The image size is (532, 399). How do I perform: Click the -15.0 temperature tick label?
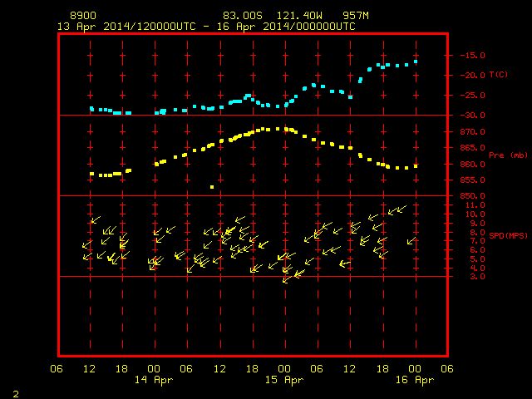(x=473, y=56)
